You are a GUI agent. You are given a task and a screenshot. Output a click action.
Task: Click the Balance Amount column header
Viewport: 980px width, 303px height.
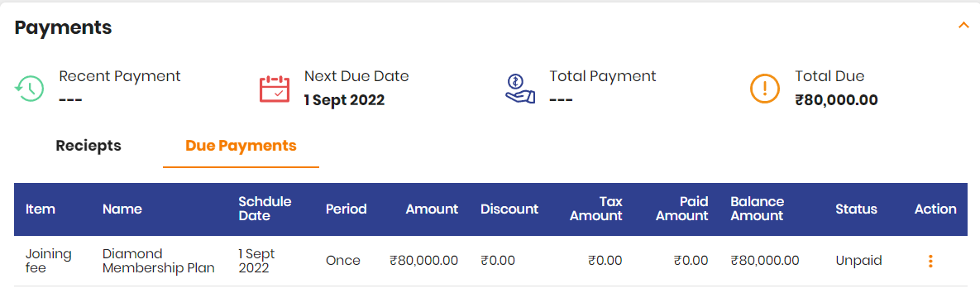pos(757,209)
